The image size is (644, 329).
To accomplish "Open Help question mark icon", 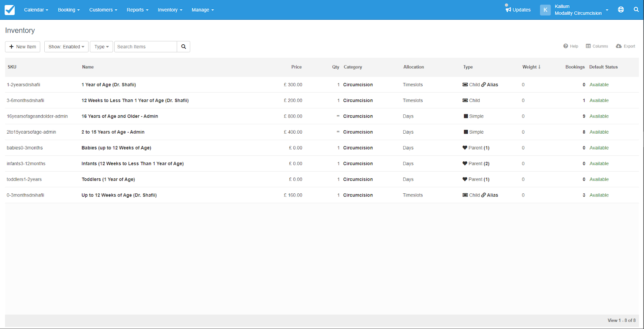I will [x=566, y=46].
